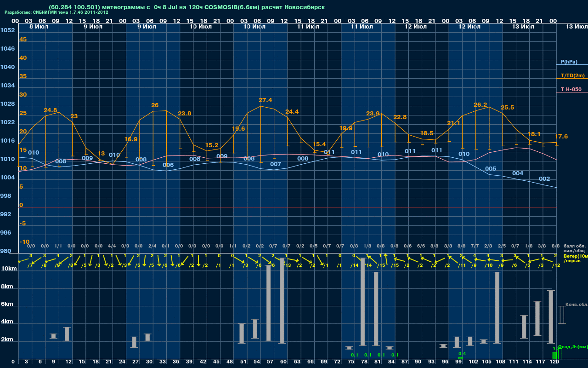Click the small green precipitation bar at hour 99
The image size is (588, 368).
point(460,358)
